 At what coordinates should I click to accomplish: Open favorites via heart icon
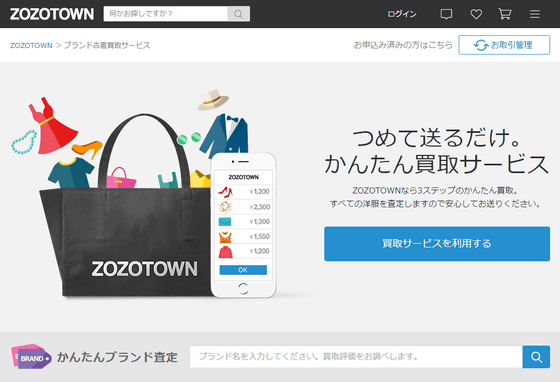point(476,14)
